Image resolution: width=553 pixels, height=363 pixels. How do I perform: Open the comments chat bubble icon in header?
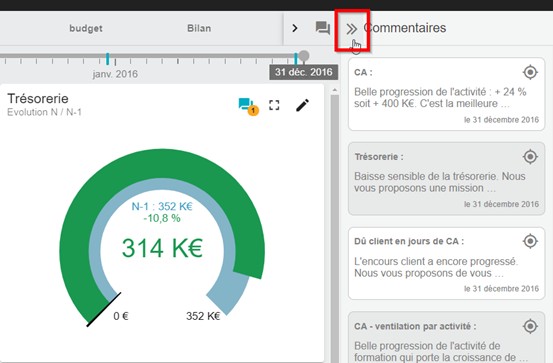[322, 28]
